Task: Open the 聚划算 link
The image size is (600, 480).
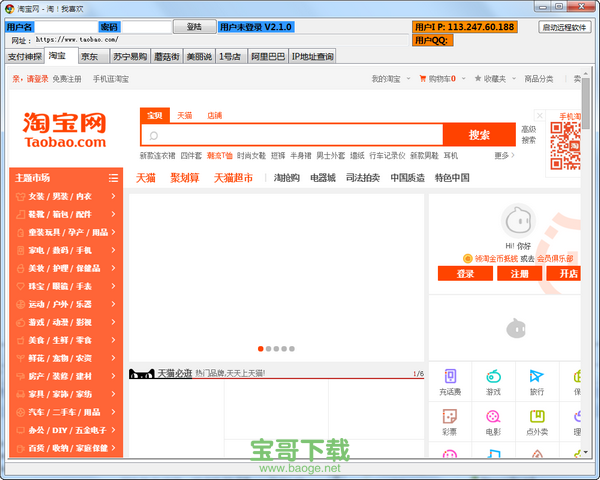Action: (x=185, y=178)
